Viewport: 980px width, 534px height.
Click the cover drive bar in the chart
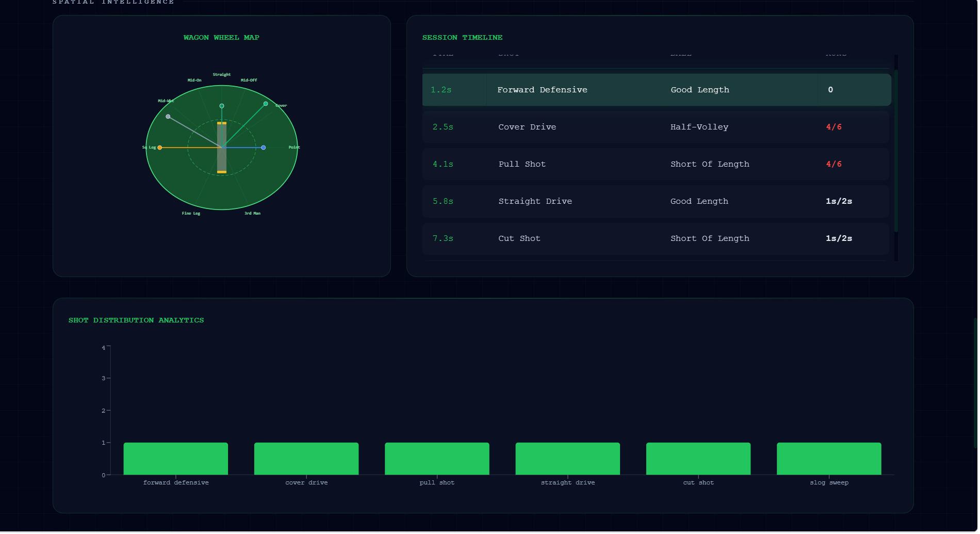pyautogui.click(x=306, y=459)
